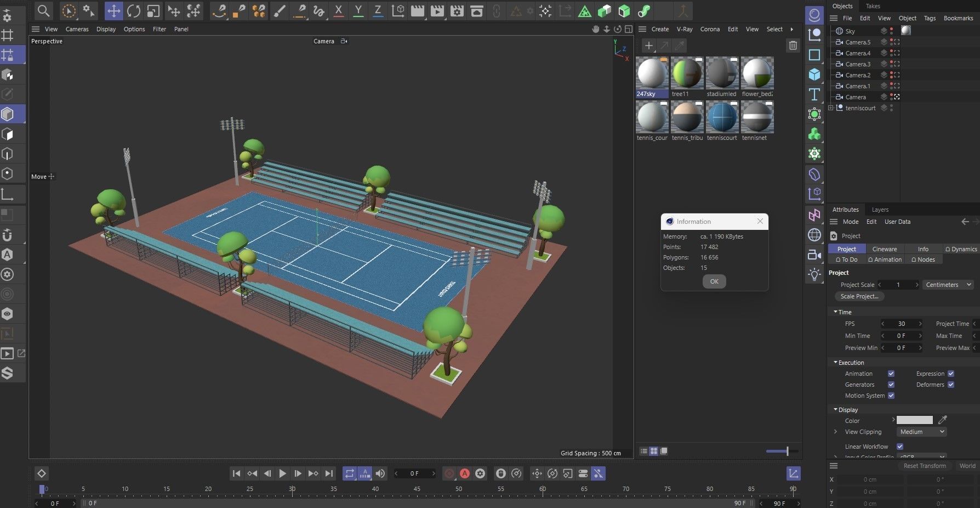Image resolution: width=980 pixels, height=508 pixels.
Task: Toggle the Linear Workflow checkbox
Action: [900, 447]
